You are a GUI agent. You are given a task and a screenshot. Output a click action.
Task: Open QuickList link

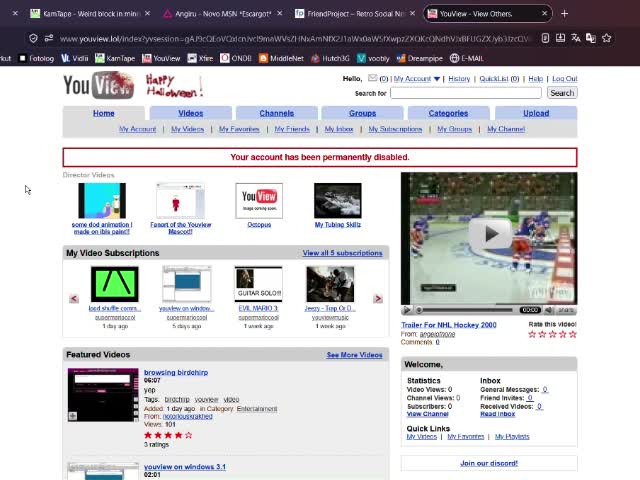tap(494, 78)
